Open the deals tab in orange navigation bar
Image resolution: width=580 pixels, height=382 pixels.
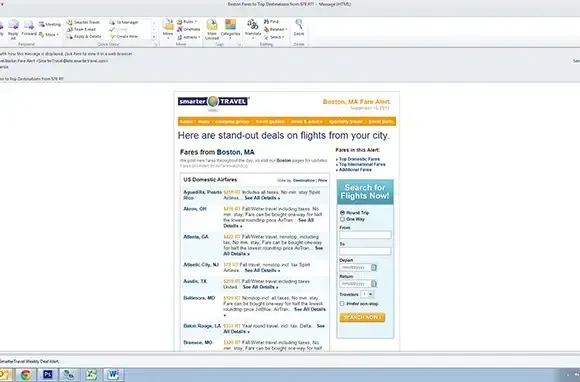point(204,122)
